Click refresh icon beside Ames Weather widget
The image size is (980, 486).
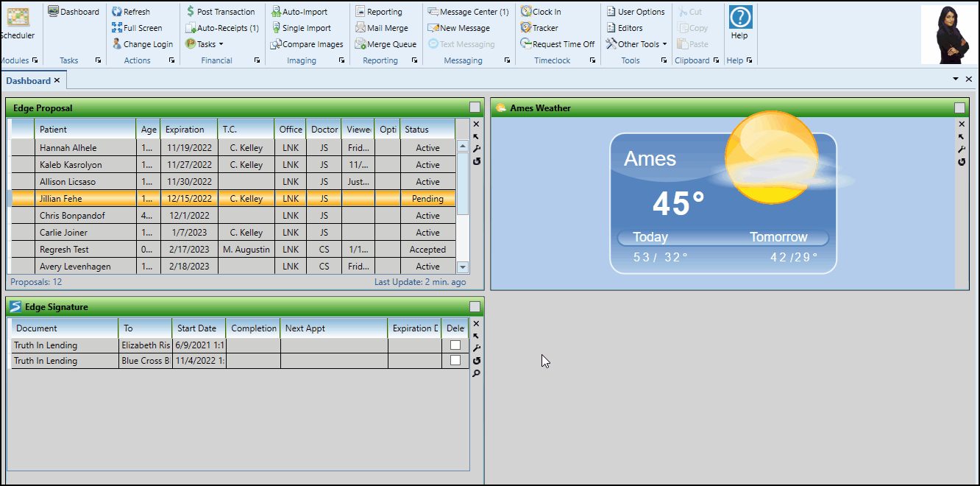961,162
